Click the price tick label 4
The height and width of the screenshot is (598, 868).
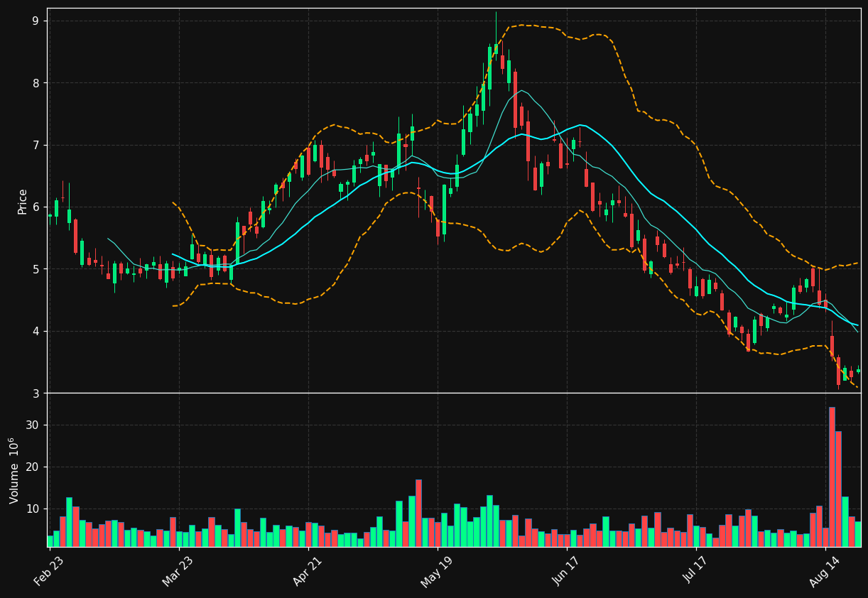[36, 332]
